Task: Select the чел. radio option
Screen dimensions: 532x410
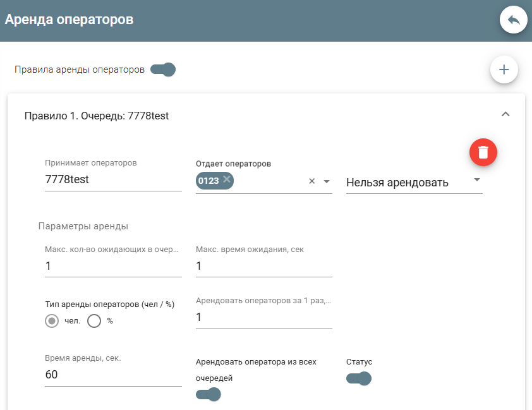Action: [x=52, y=321]
